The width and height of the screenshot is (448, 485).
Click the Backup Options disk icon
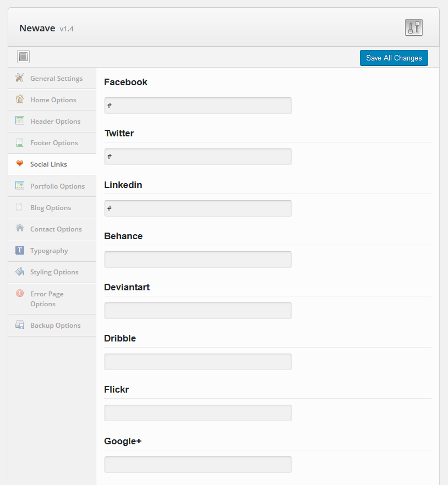pyautogui.click(x=20, y=325)
